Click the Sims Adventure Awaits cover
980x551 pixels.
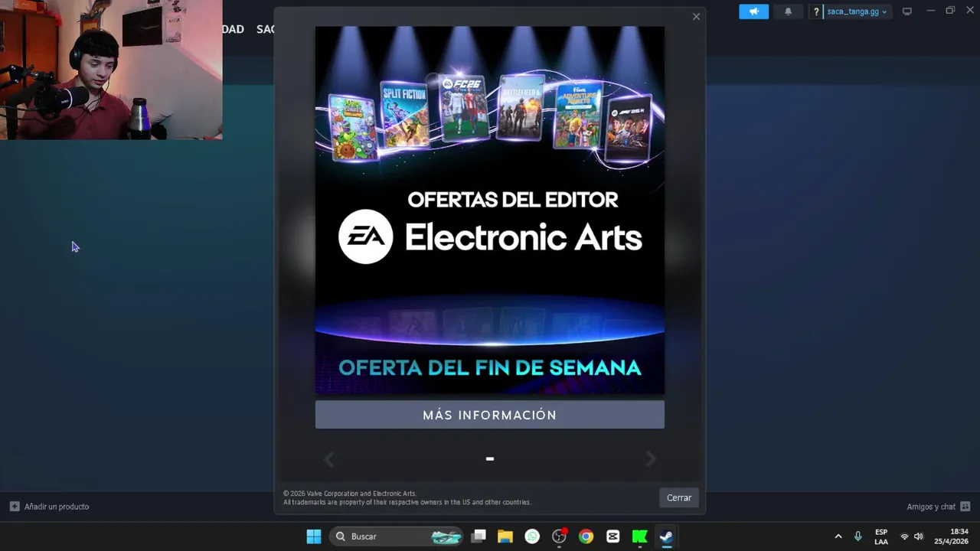(x=578, y=116)
